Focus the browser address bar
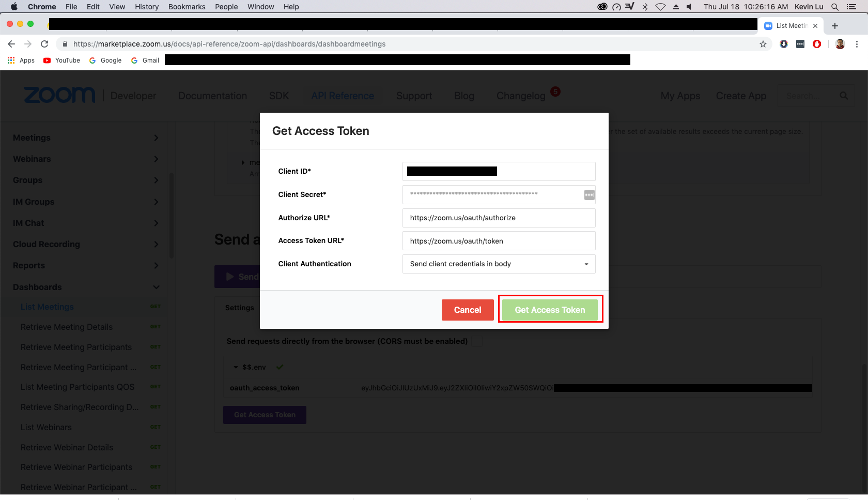The image size is (868, 500). (x=413, y=44)
